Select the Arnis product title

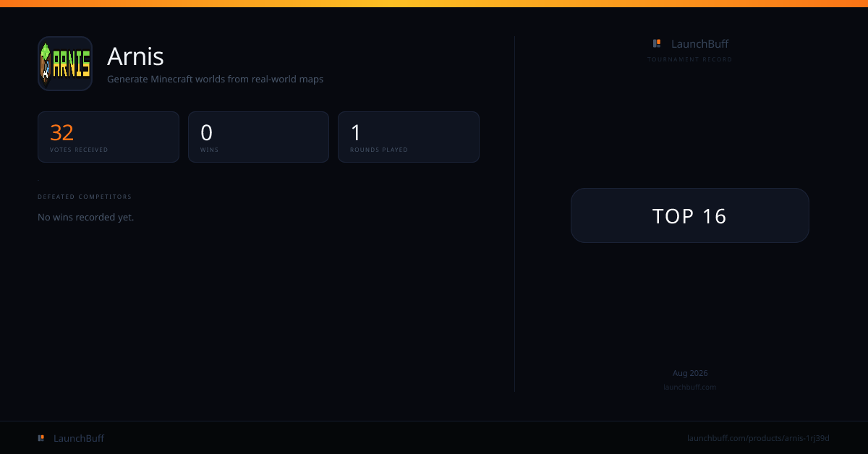[135, 56]
